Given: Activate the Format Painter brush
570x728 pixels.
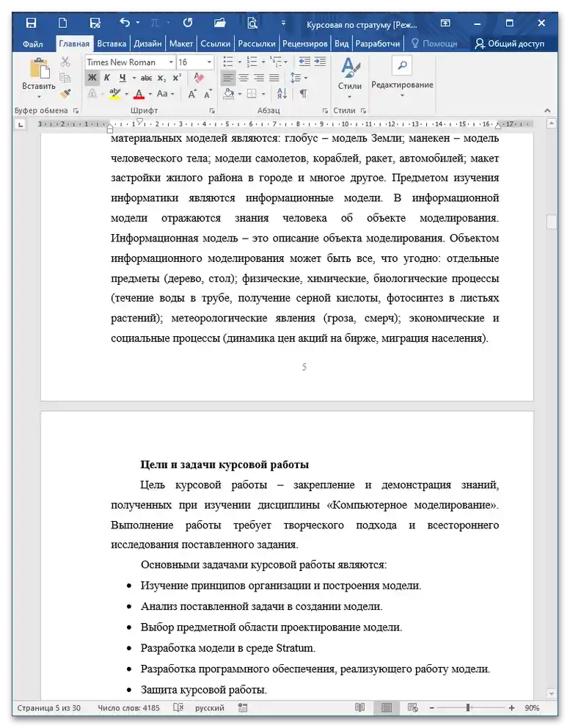Looking at the screenshot, I should click(65, 94).
